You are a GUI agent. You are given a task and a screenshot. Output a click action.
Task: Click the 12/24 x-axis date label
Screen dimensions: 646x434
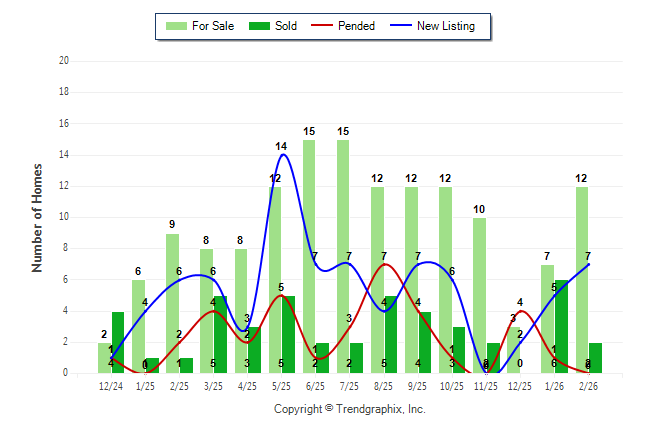(111, 386)
